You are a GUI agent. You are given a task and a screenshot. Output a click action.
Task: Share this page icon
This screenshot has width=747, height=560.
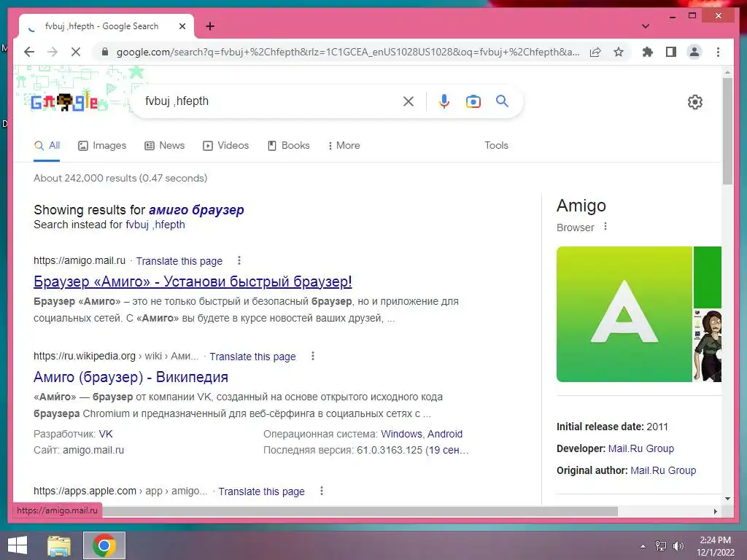pyautogui.click(x=595, y=52)
